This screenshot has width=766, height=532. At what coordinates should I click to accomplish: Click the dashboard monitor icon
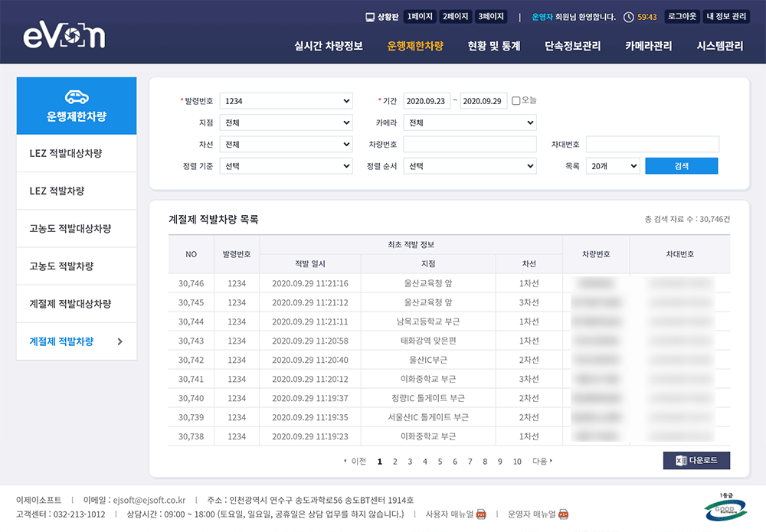point(371,17)
